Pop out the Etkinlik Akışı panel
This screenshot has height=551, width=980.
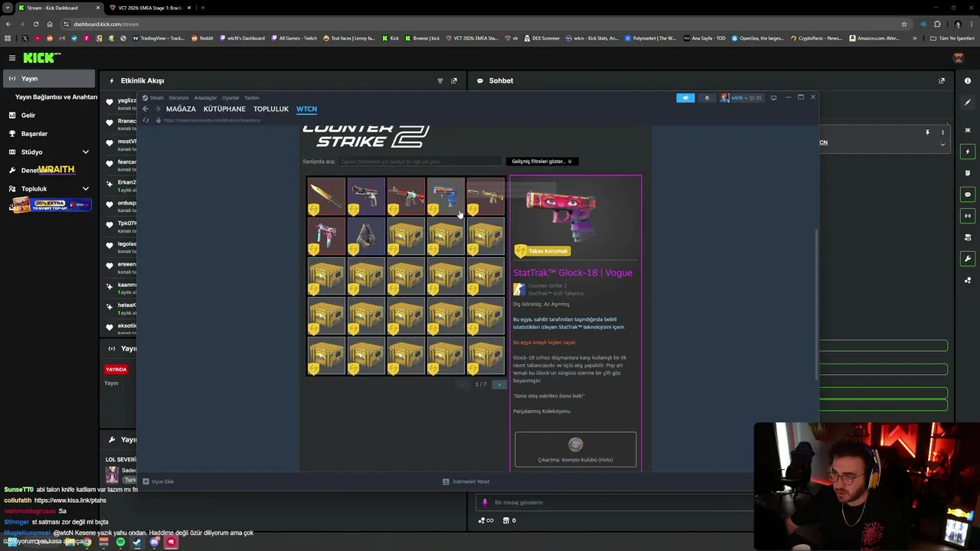(454, 80)
